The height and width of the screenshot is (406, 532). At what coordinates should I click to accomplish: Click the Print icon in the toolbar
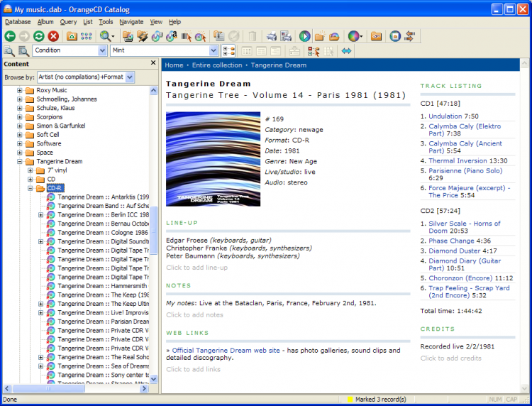(x=272, y=36)
